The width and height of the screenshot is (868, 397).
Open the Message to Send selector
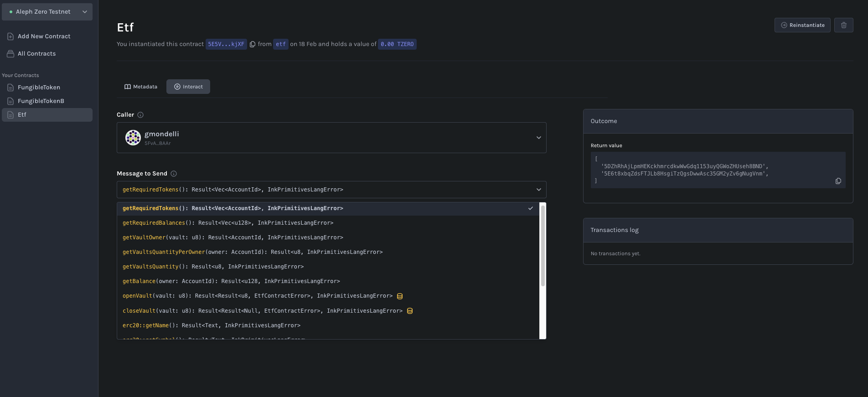pyautogui.click(x=331, y=190)
